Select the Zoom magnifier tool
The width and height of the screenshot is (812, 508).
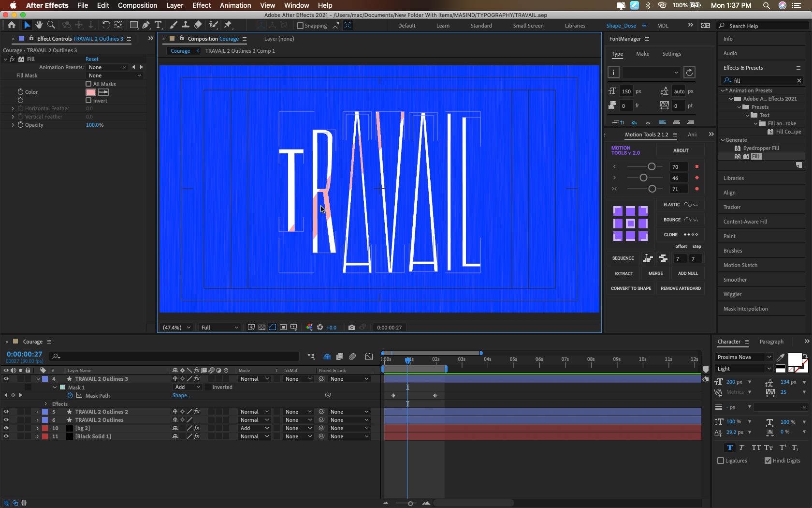(x=51, y=25)
